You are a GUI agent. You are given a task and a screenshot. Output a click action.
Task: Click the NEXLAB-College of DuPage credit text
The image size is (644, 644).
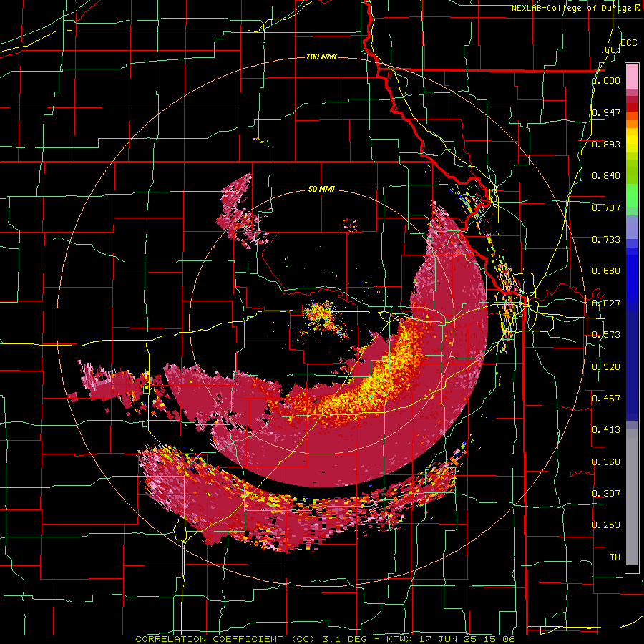click(x=572, y=8)
